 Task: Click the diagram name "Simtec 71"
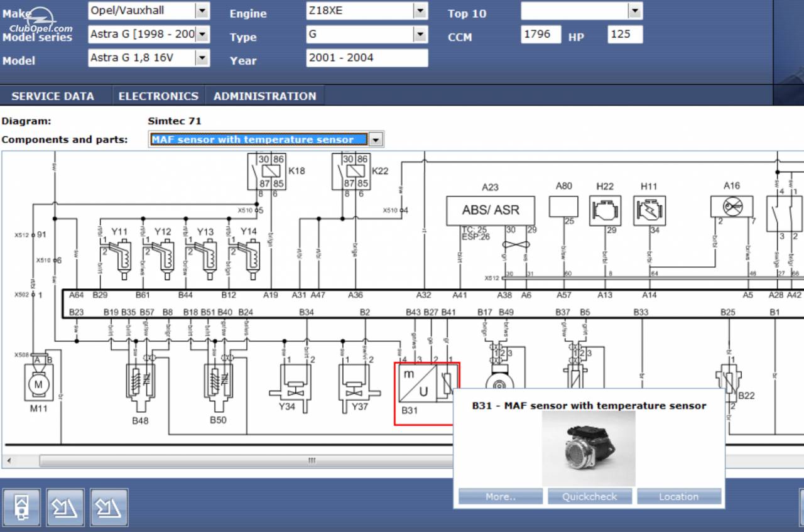(175, 121)
